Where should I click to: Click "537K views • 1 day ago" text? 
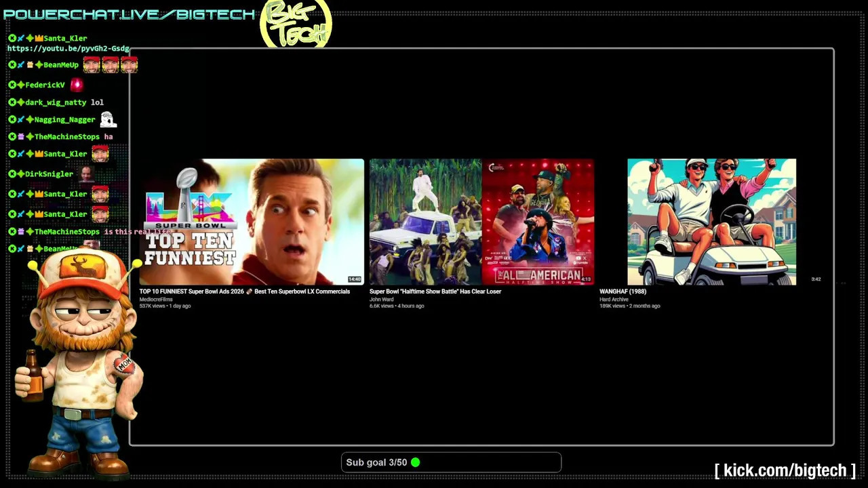[165, 306]
